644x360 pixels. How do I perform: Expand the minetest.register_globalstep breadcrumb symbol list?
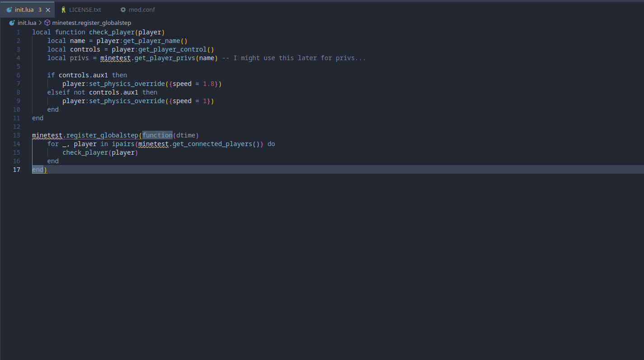(91, 23)
